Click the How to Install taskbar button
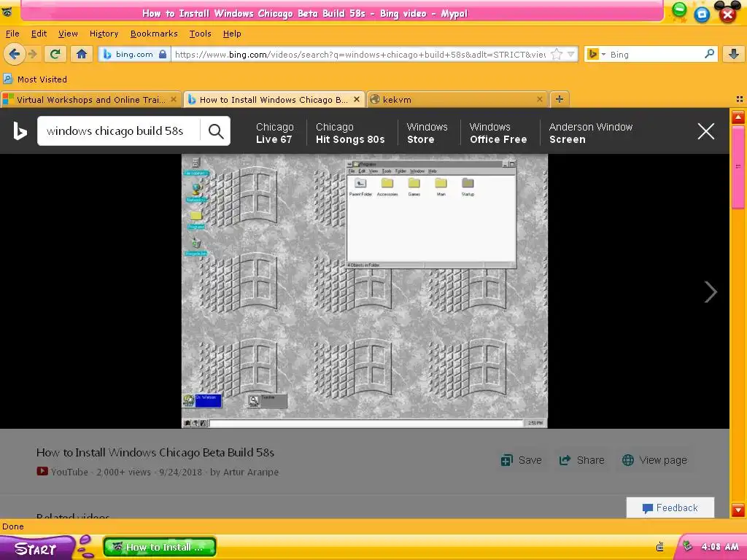This screenshot has width=747, height=560. tap(160, 547)
